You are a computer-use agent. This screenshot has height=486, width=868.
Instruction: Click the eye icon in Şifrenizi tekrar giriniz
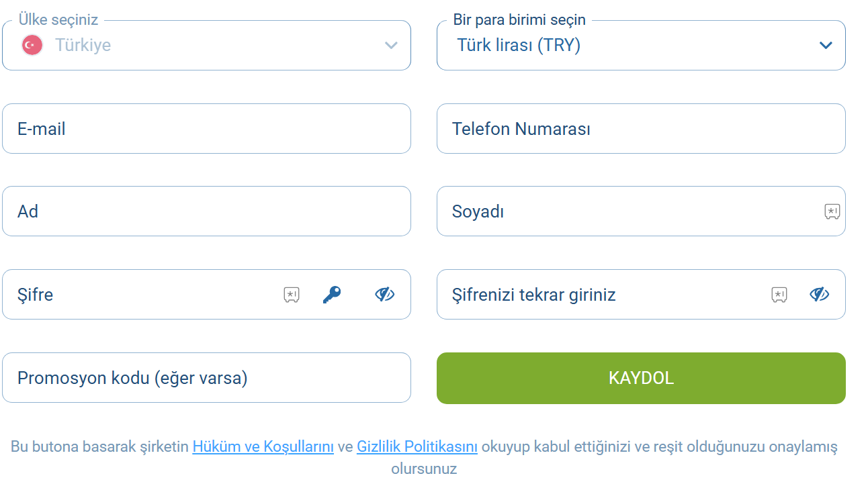(820, 294)
